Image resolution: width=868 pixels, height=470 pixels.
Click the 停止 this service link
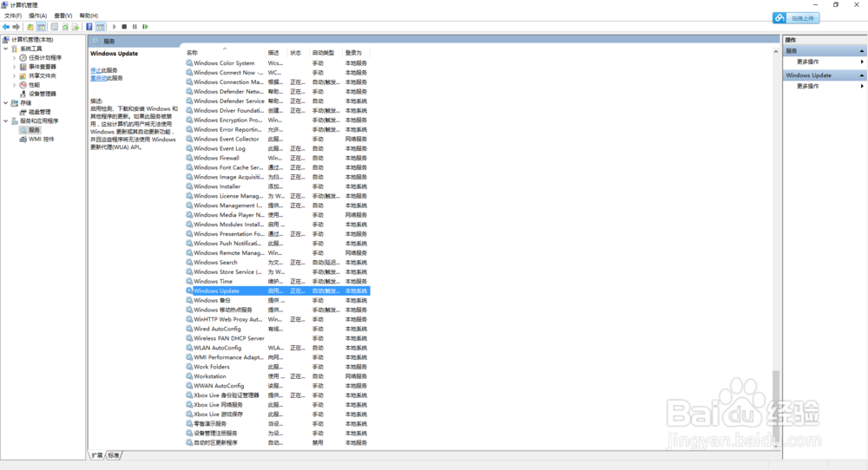[x=95, y=70]
